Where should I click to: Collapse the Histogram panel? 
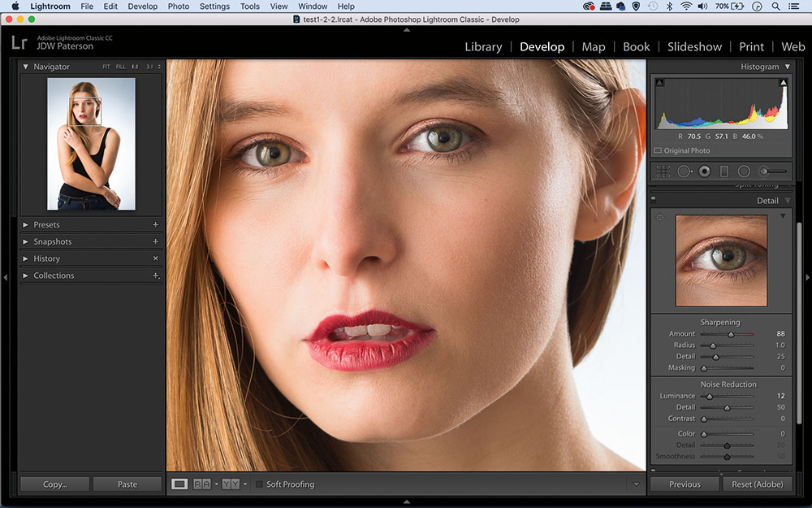coord(787,67)
